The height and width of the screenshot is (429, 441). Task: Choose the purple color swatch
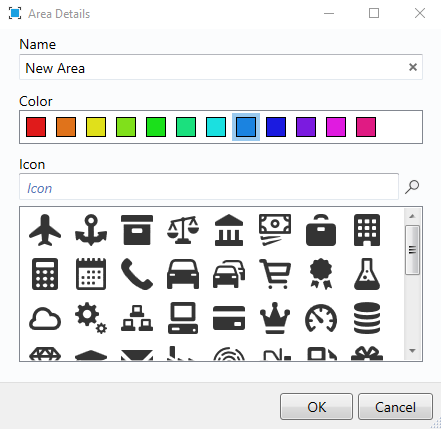pyautogui.click(x=306, y=127)
